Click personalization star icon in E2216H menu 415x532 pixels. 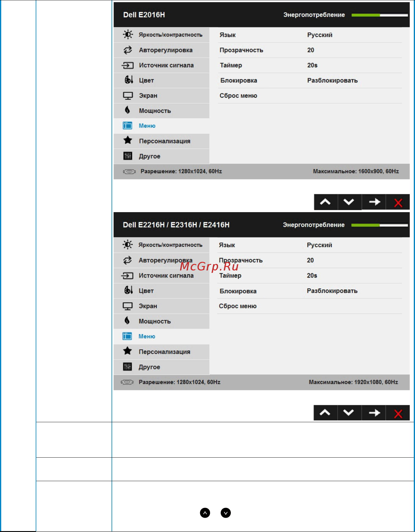point(128,351)
